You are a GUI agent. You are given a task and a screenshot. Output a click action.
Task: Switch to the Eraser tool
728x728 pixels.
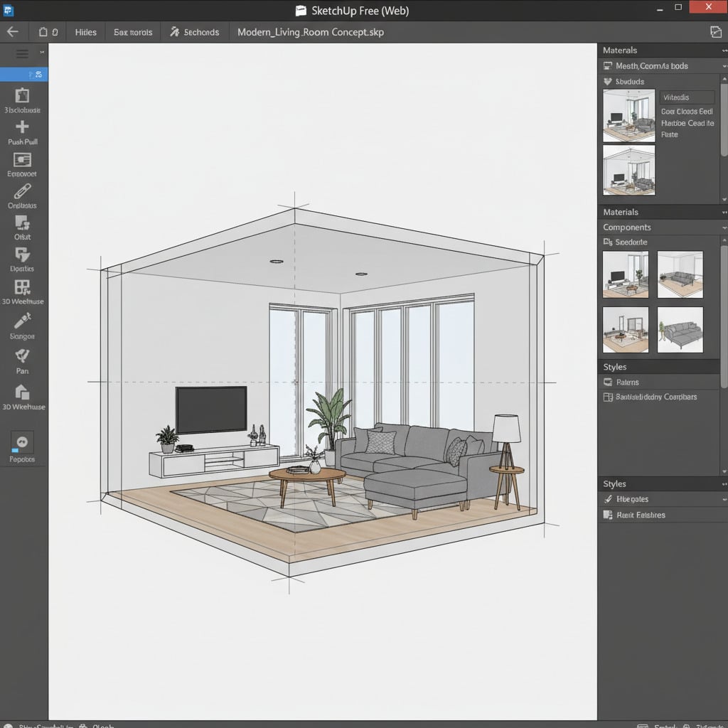tap(23, 162)
